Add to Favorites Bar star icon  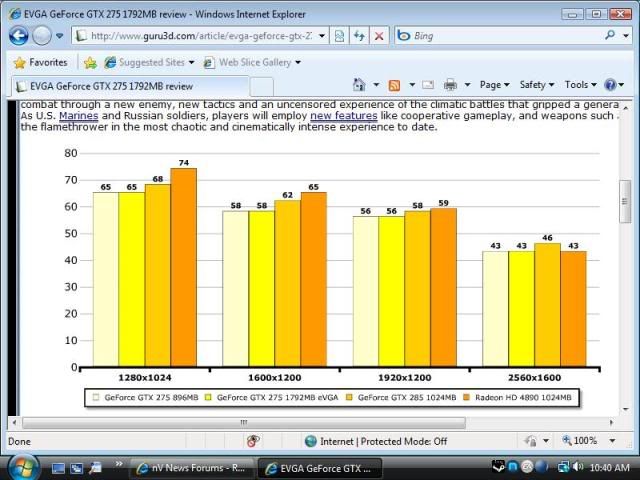90,62
